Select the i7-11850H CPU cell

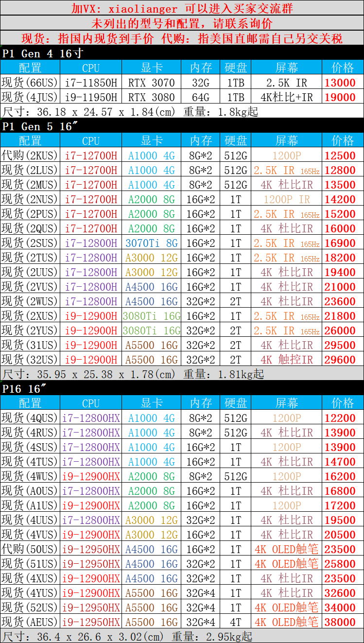click(x=91, y=82)
